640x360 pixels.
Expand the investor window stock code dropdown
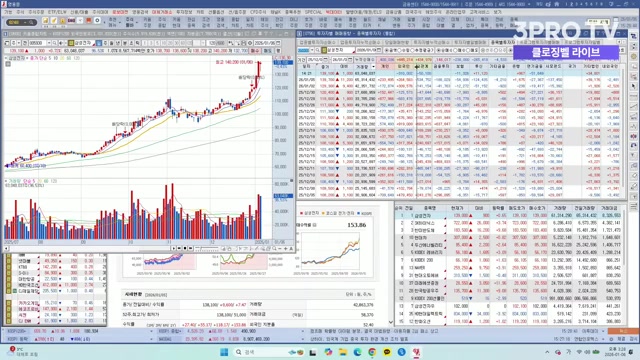click(x=311, y=50)
